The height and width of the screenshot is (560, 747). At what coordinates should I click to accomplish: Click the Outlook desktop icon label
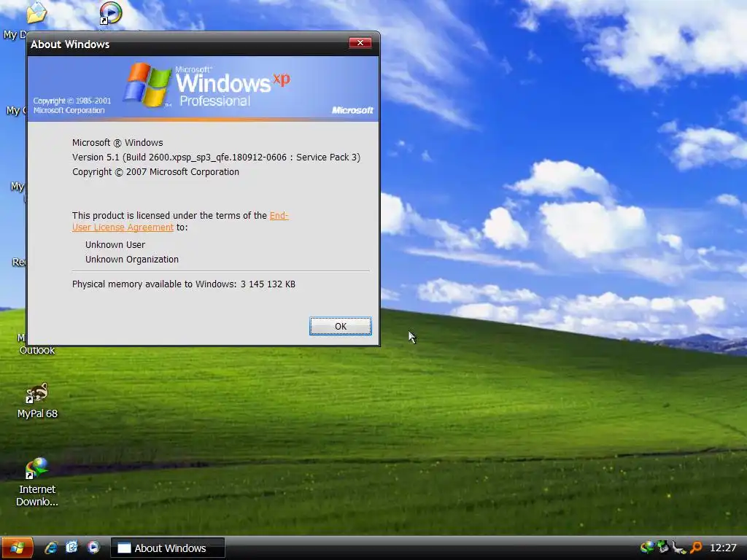(37, 350)
